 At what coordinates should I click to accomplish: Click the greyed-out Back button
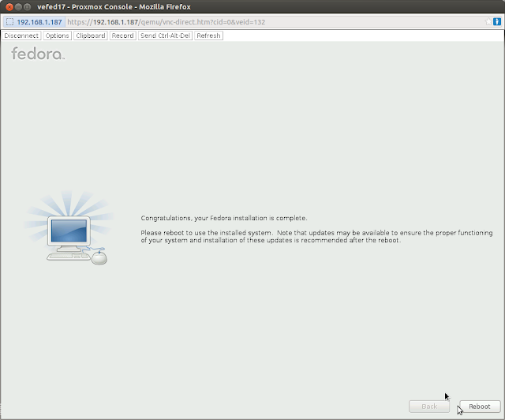pos(429,407)
